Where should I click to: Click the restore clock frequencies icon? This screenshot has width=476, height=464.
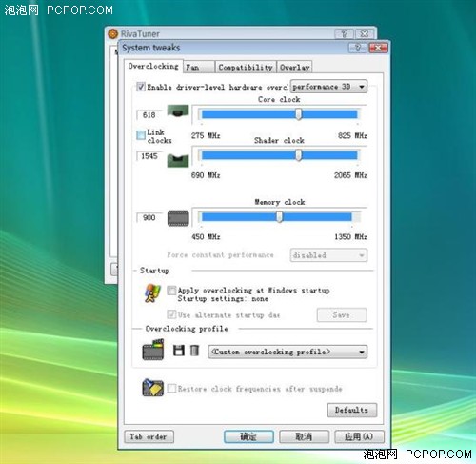153,388
